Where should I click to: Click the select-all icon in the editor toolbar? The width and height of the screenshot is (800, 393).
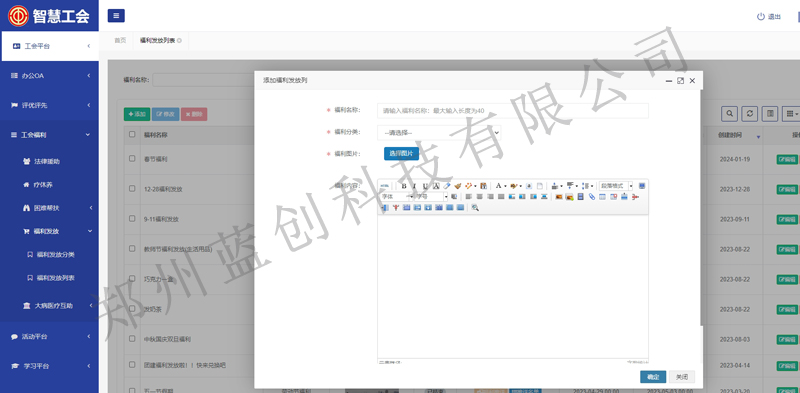tap(529, 186)
